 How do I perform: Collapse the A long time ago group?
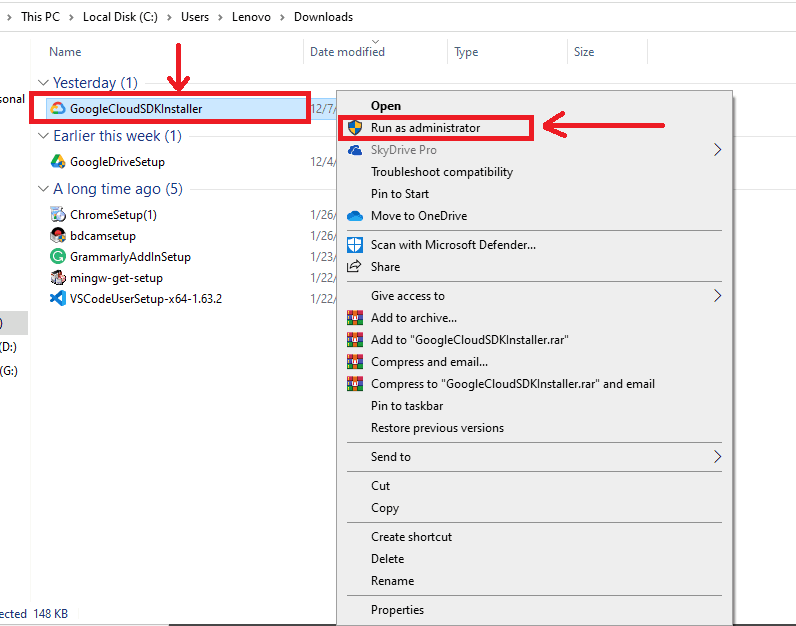43,189
